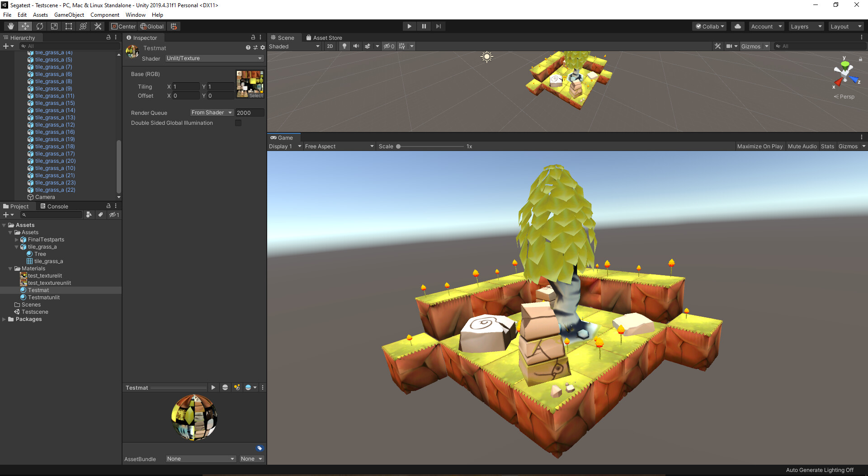Select the Scale tool
Image resolution: width=868 pixels, height=476 pixels.
pos(54,26)
